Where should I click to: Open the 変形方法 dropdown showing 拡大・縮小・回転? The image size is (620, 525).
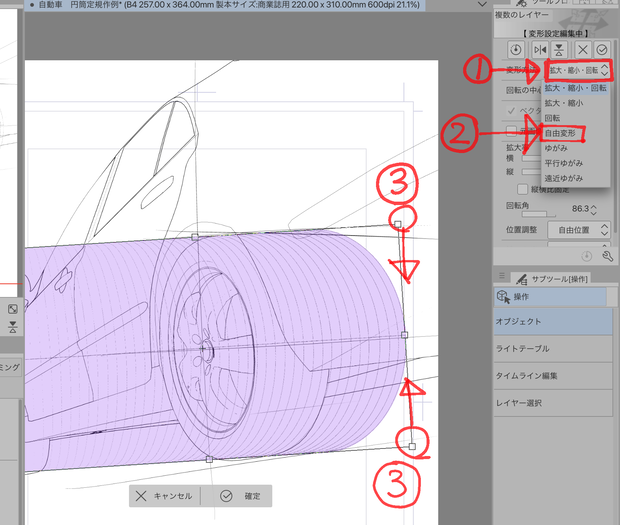tap(578, 70)
